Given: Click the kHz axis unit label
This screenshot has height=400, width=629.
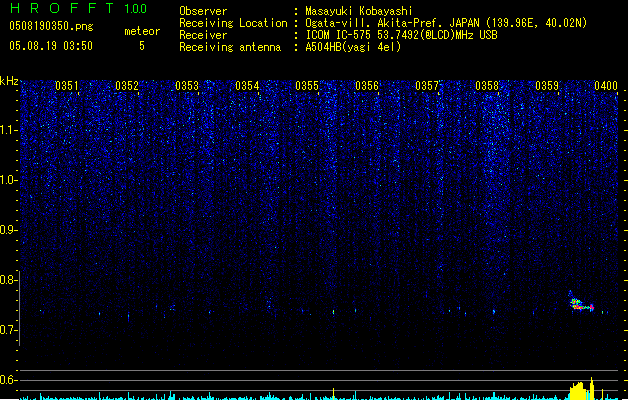Looking at the screenshot, I should pos(9,81).
